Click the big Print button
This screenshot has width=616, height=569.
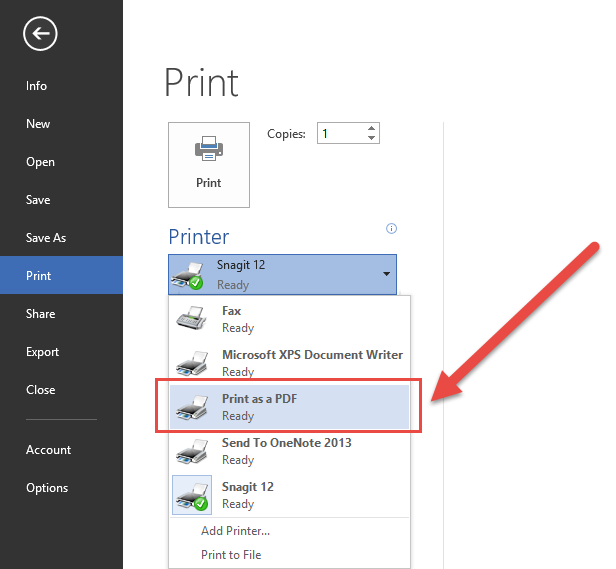tap(209, 165)
